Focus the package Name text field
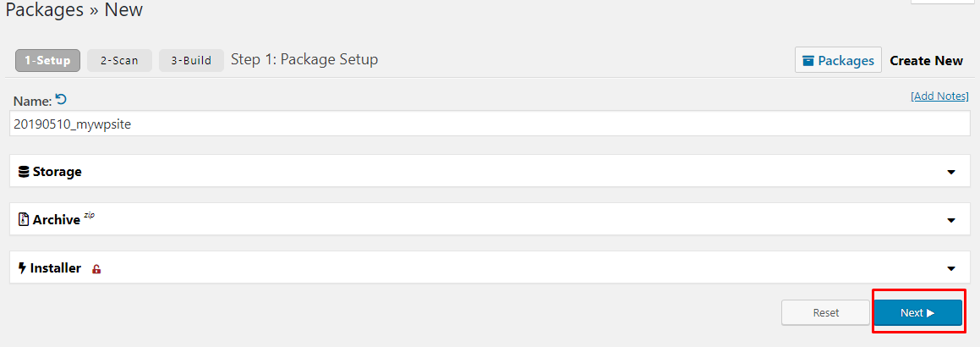This screenshot has height=347, width=980. (x=490, y=124)
